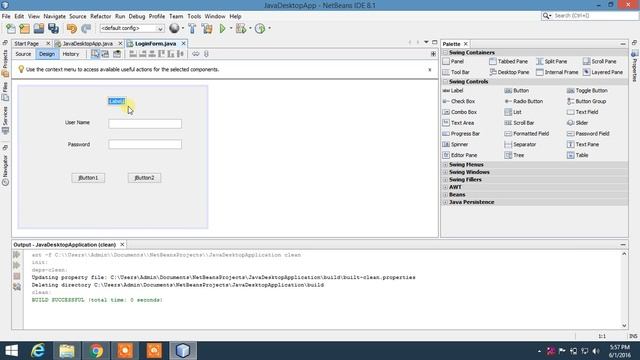
Task: Click the Save All toolbar icon
Action: [x=53, y=29]
